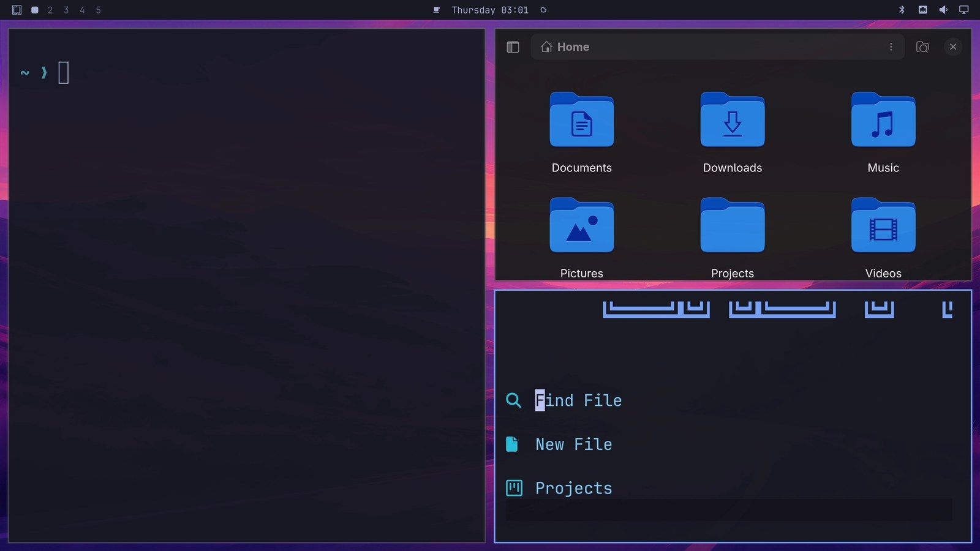Click the layout icon in top bar
The image size is (980, 551).
tap(17, 10)
